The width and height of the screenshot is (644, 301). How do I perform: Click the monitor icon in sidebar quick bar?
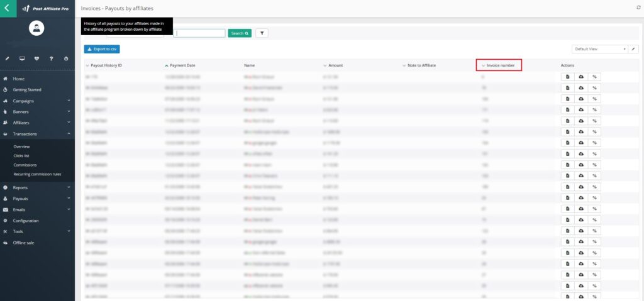[22, 58]
